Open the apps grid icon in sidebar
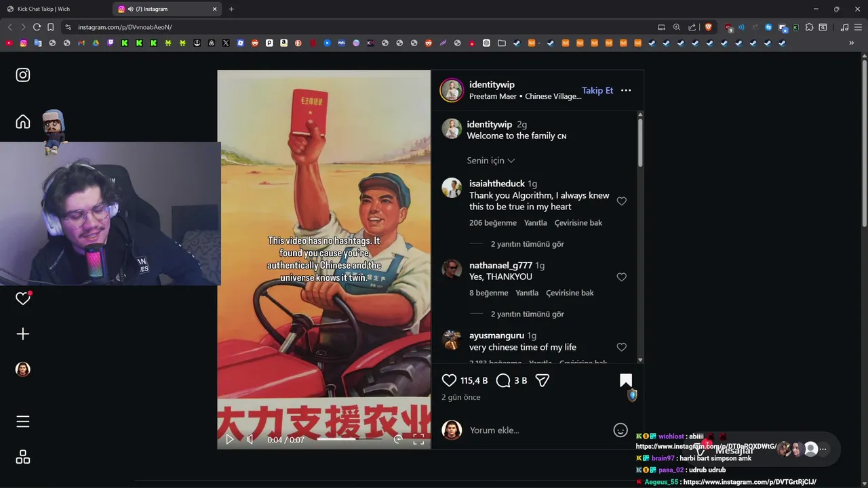This screenshot has height=488, width=868. pyautogui.click(x=23, y=457)
